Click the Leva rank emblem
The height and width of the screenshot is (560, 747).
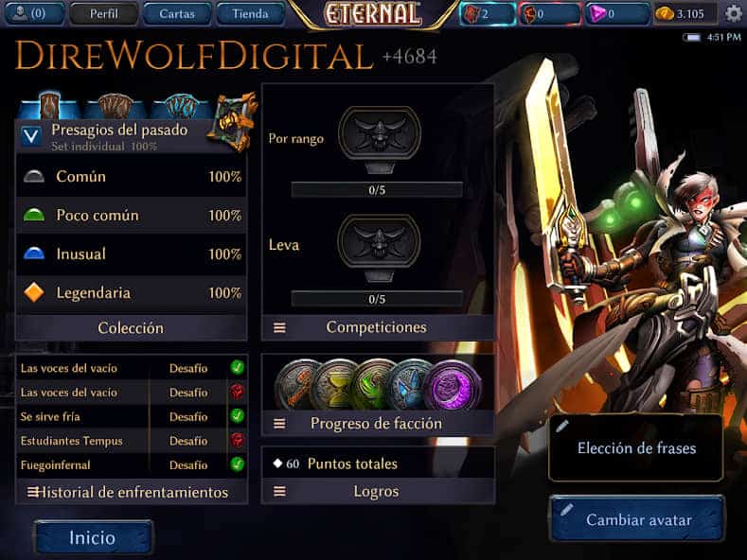380,248
